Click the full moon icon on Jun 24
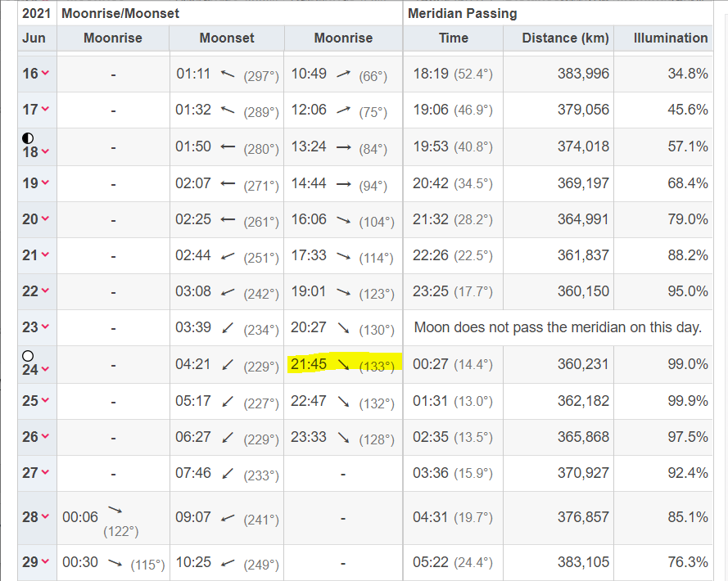This screenshot has height=581, width=728. (x=29, y=357)
